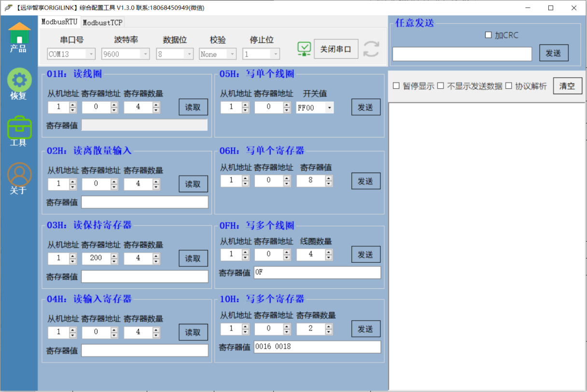Click the gray refresh arrows icon

(x=371, y=49)
